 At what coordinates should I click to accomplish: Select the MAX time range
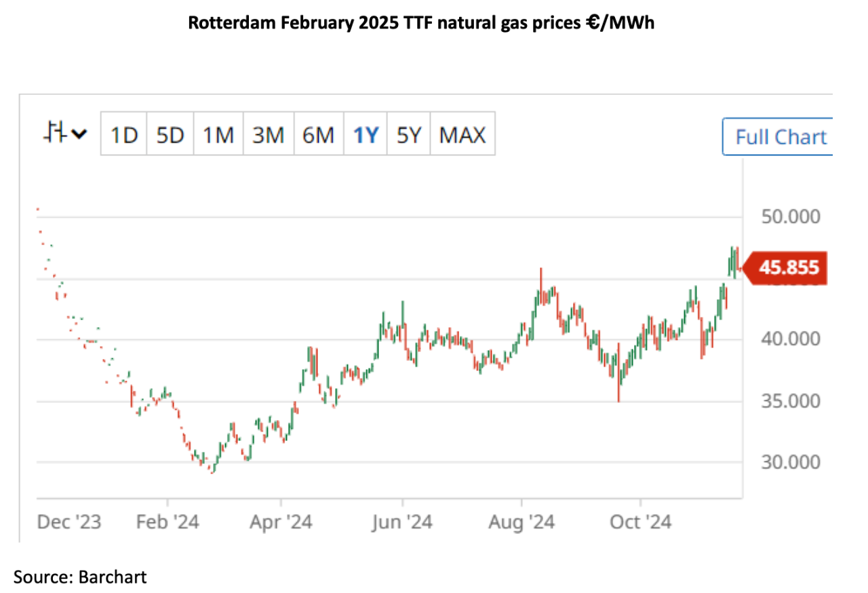click(x=462, y=135)
